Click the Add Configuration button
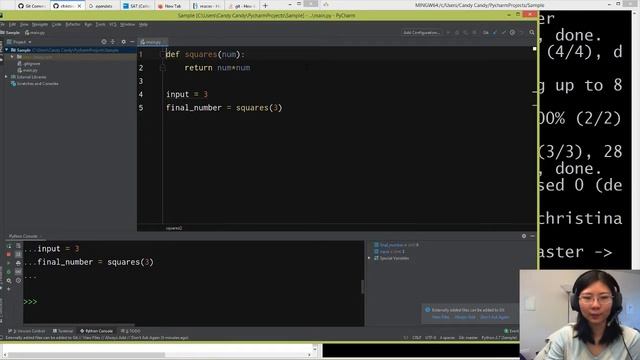 click(422, 33)
